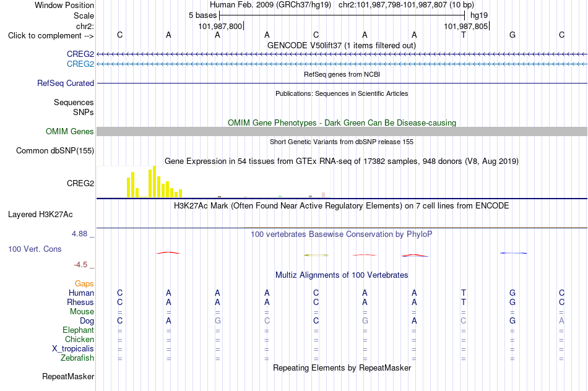
Task: Click the PhyloP -4.5 lower limit value
Action: [80, 265]
